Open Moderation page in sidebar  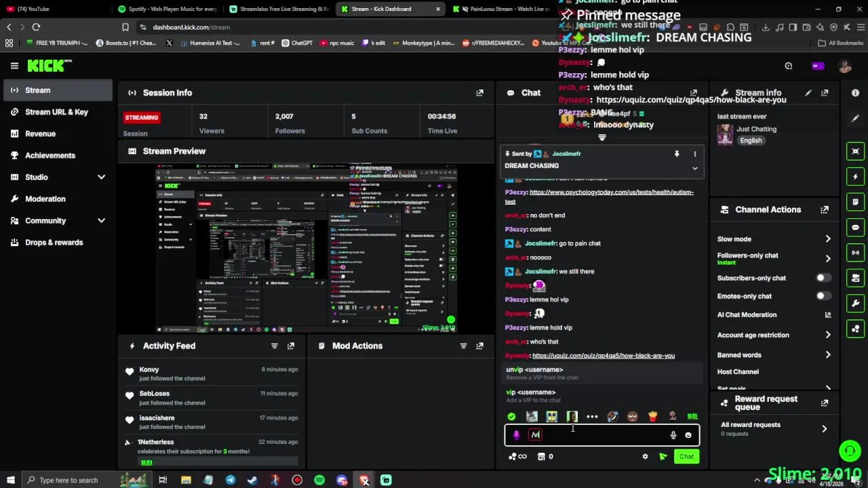58,199
